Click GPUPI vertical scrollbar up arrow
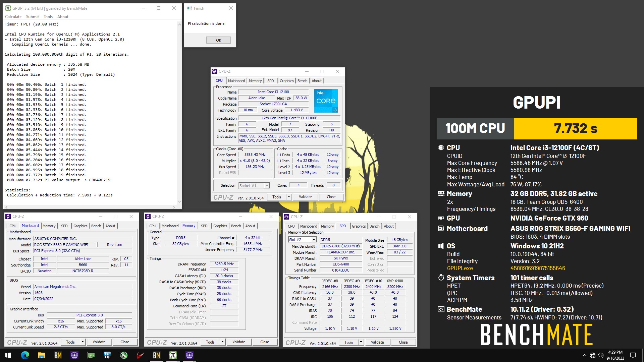Screen dimensions: 644x362 tap(179, 24)
